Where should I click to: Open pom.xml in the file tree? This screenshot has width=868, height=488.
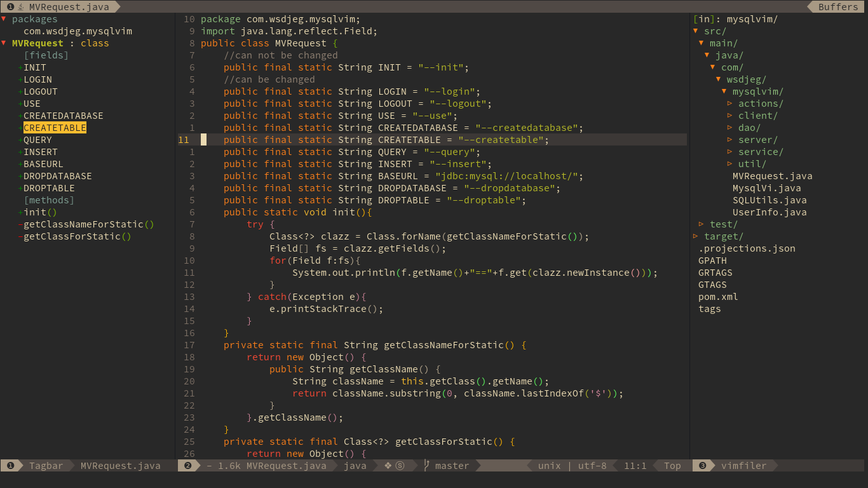tap(718, 297)
